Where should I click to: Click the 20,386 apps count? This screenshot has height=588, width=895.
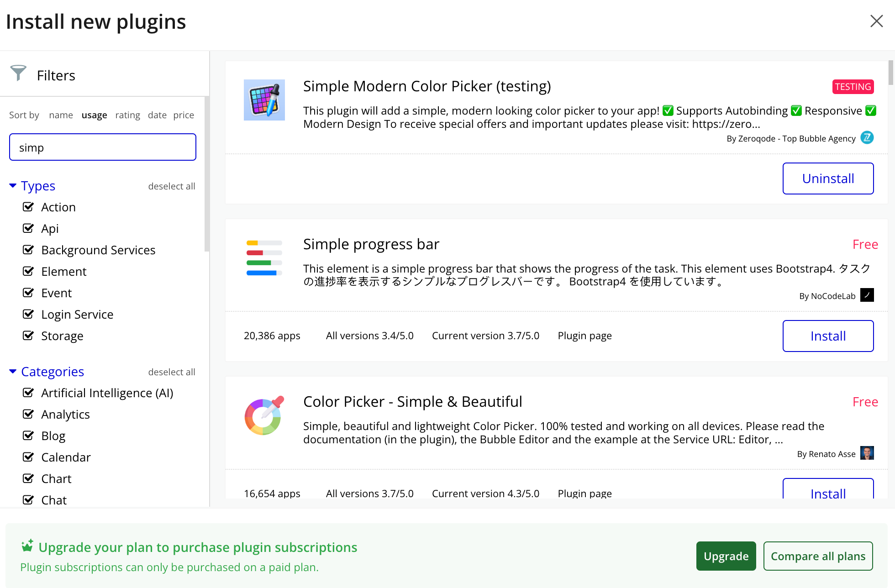272,336
